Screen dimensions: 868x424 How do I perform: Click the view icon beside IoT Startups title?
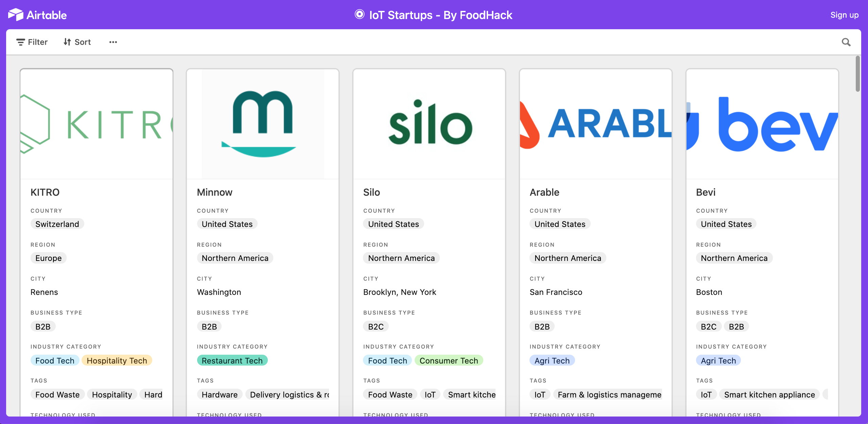[x=359, y=15]
